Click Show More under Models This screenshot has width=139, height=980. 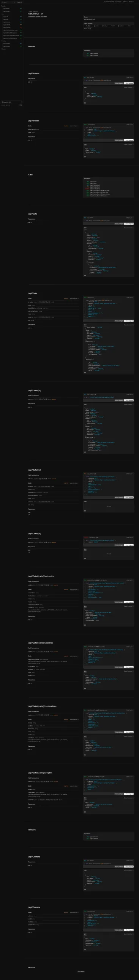pos(81,971)
